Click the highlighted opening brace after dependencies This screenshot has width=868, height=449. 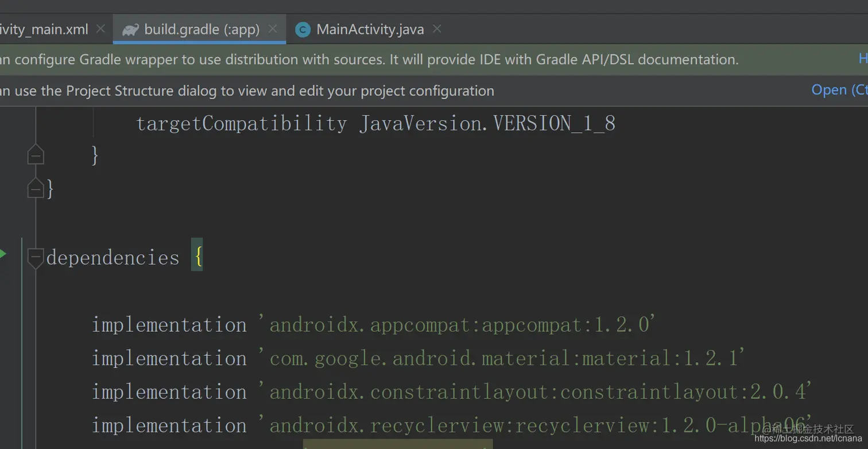click(197, 257)
